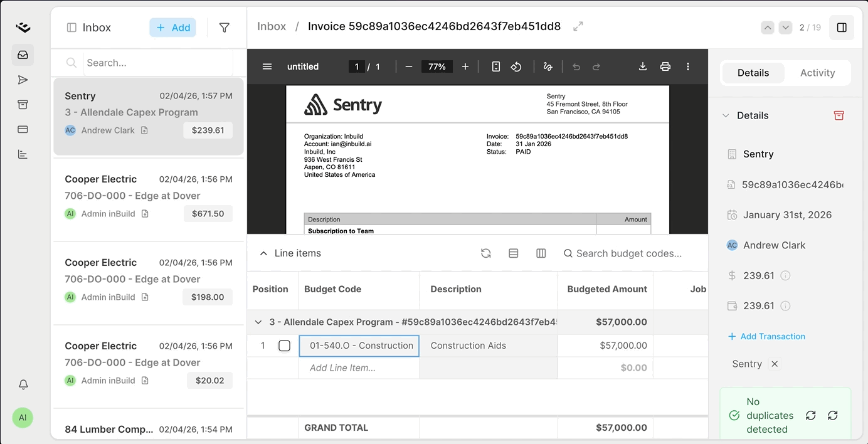
Task: Click the vendor name Sentry in Details
Action: (x=758, y=154)
